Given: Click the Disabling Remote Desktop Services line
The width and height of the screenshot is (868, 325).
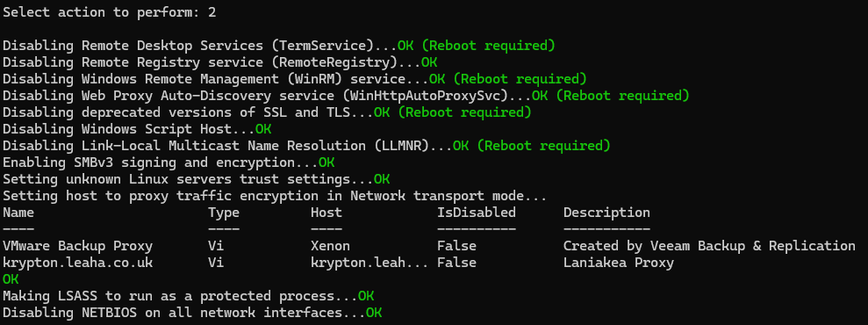Looking at the screenshot, I should [278, 46].
